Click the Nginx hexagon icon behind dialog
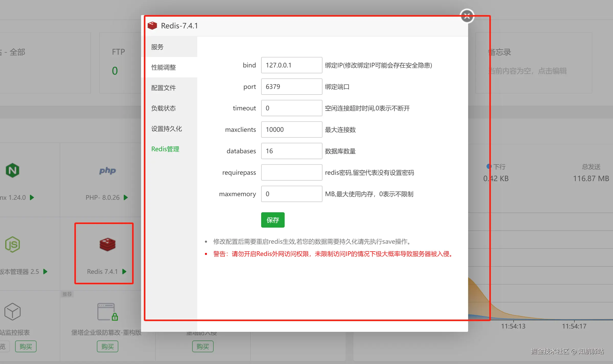This screenshot has width=613, height=364. (13, 170)
